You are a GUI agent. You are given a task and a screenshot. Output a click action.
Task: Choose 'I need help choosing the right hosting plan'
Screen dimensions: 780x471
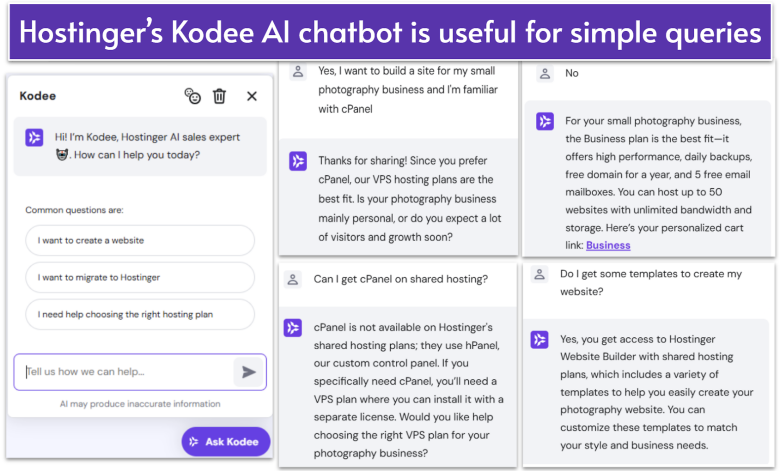[x=140, y=314]
